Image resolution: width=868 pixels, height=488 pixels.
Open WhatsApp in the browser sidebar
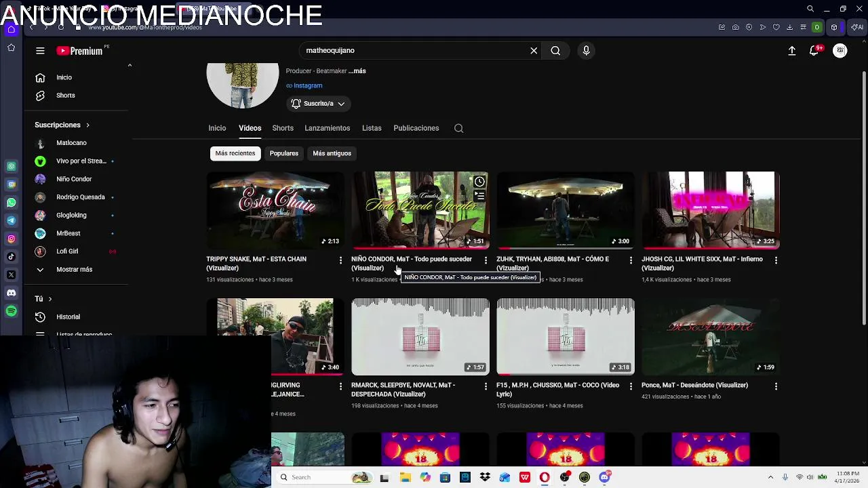(x=12, y=202)
